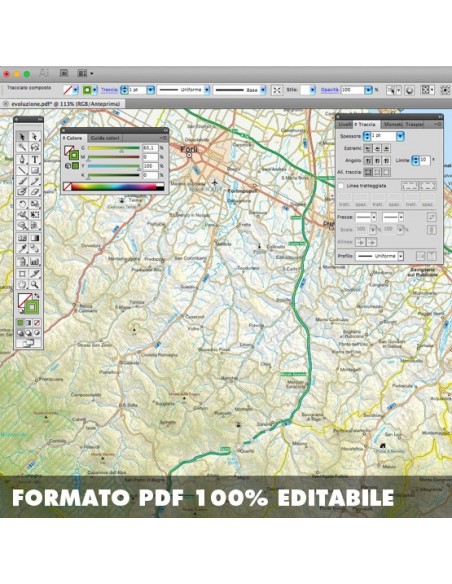Apply gradient paint mode in toolbox
The image size is (452, 584).
[x=29, y=323]
